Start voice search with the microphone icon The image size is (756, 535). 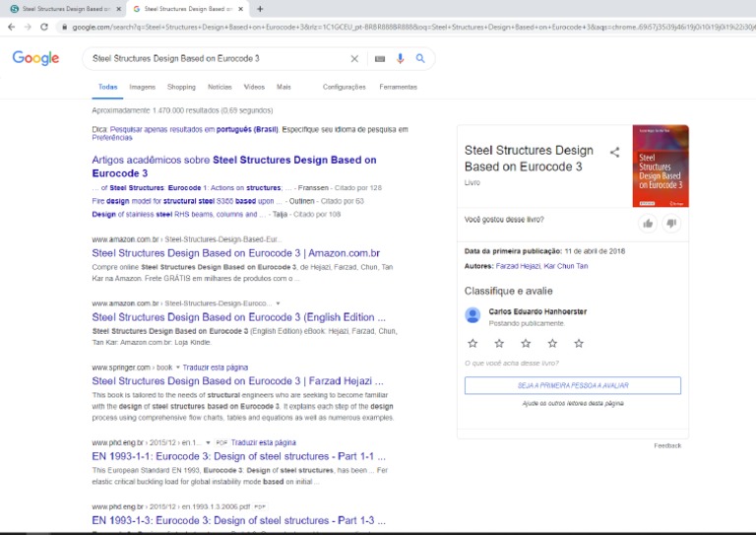point(401,58)
